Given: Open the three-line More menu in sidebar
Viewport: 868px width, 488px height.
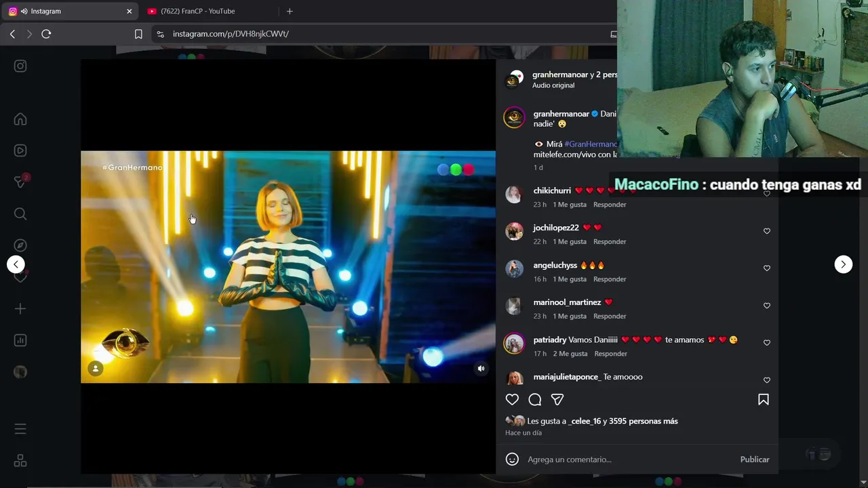Looking at the screenshot, I should tap(20, 429).
